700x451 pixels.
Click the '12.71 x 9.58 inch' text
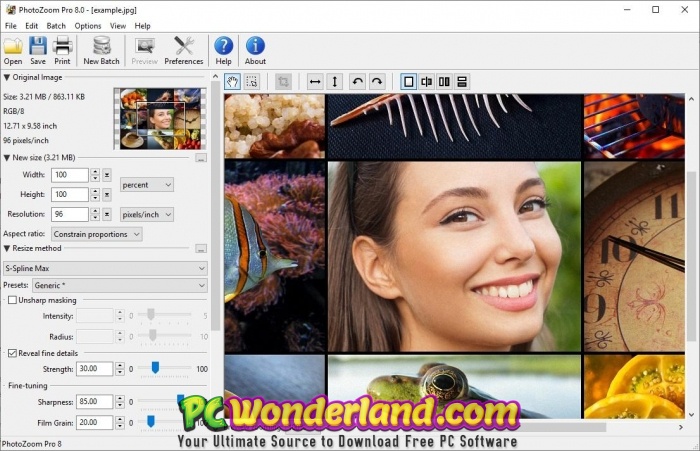[30, 126]
